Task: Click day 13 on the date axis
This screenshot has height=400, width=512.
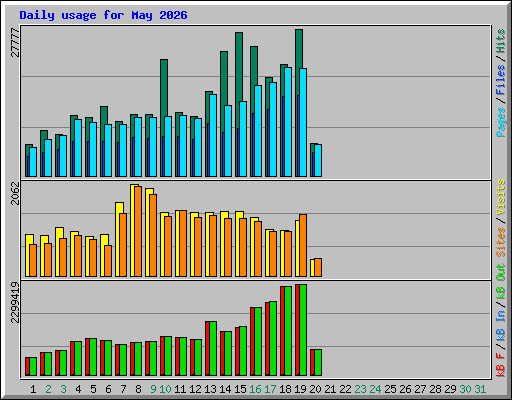Action: point(210,389)
